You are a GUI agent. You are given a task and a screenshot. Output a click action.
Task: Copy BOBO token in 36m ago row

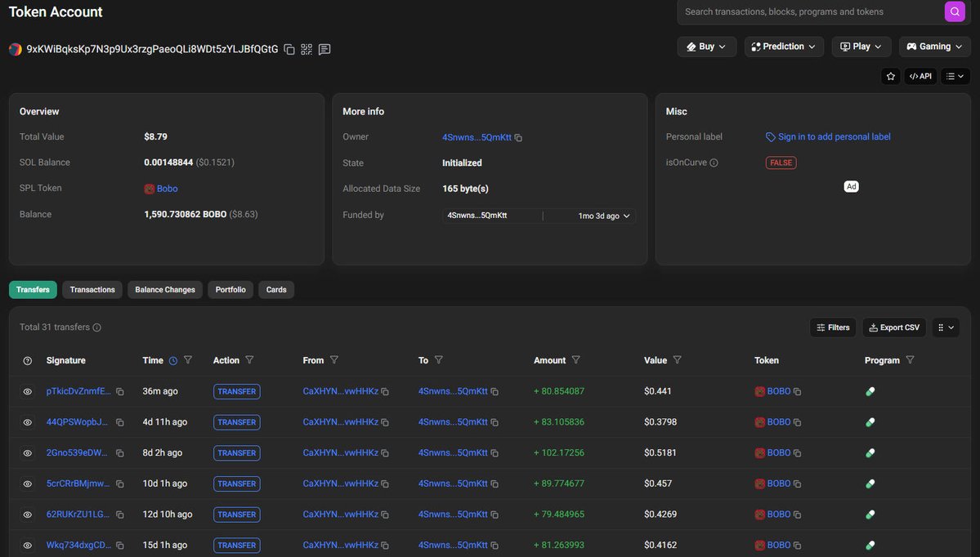tap(798, 391)
